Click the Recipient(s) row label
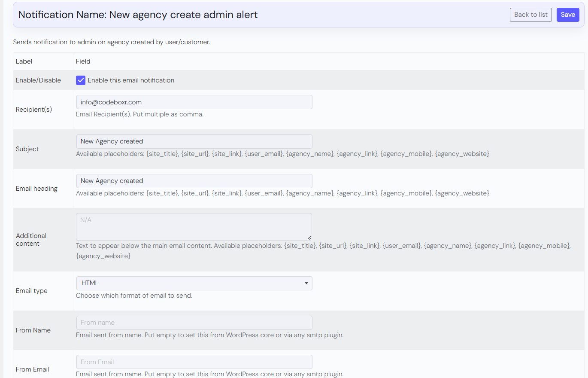The height and width of the screenshot is (378, 588). 34,110
